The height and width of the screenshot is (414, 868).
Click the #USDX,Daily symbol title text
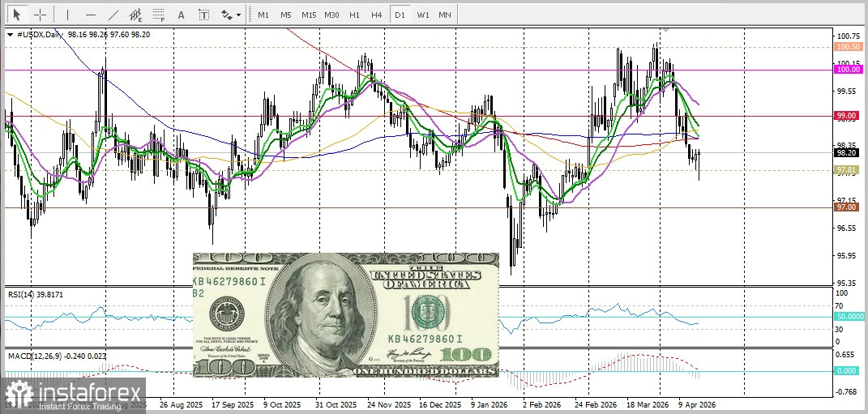39,34
